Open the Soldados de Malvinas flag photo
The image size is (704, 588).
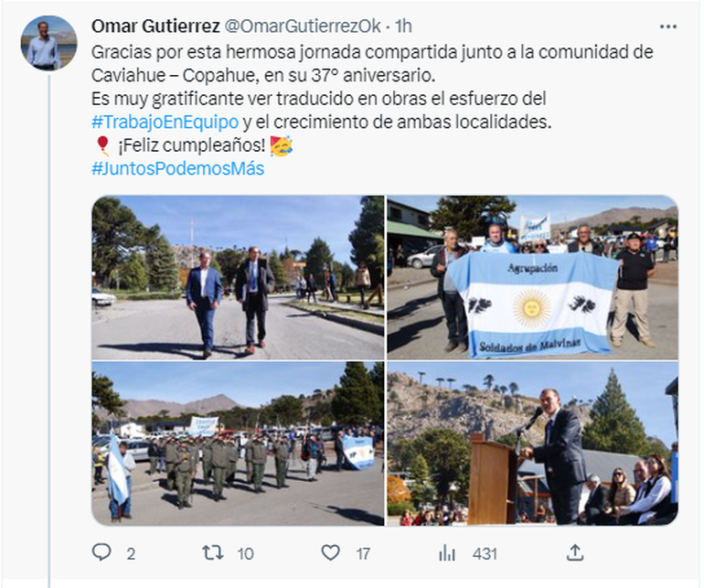[x=532, y=278]
